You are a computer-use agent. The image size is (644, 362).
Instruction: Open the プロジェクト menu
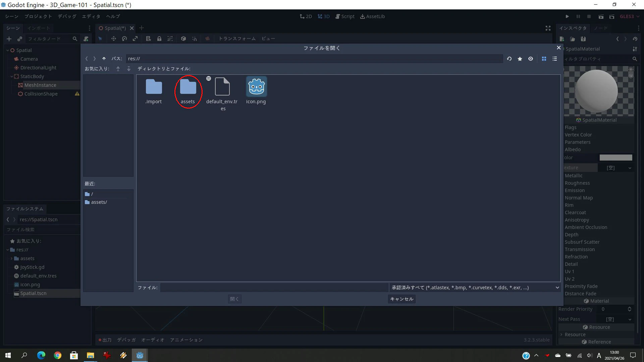(x=38, y=16)
